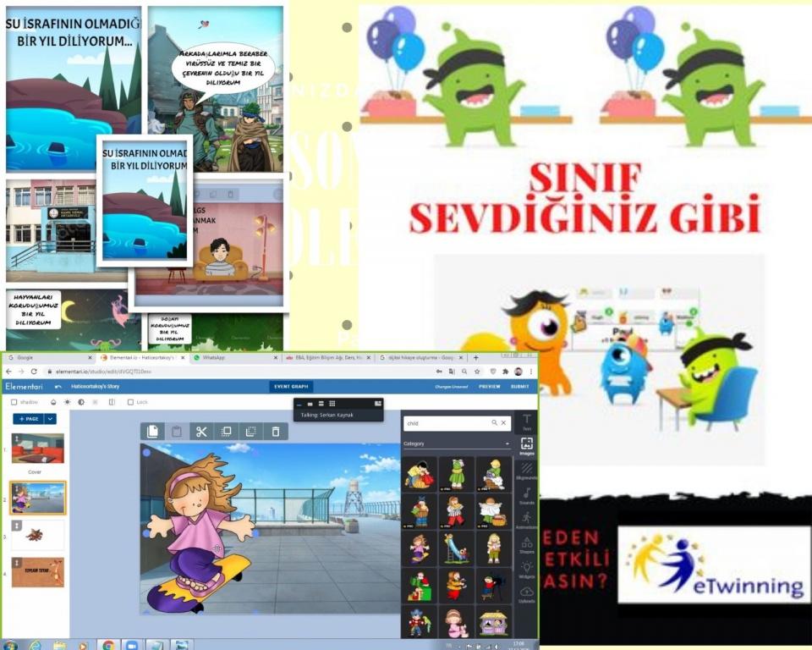812x650 pixels.
Task: Click the send-to-back layer icon
Action: 250,432
